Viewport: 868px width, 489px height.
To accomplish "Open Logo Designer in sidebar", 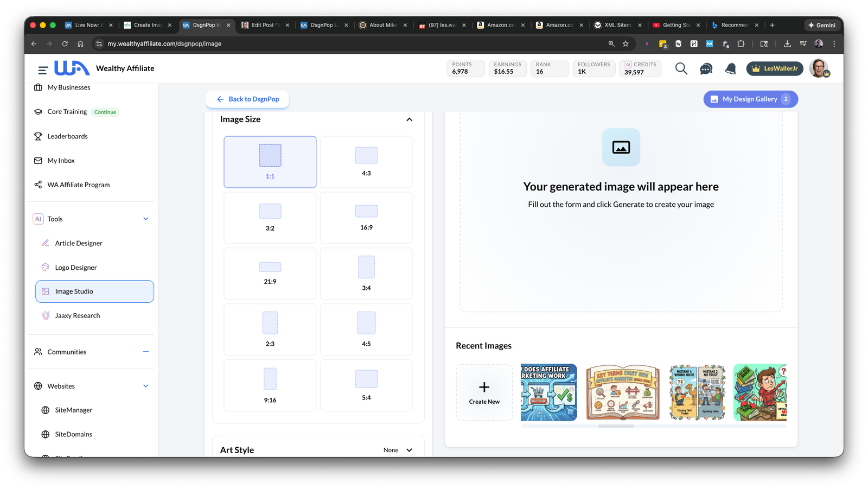I will [x=76, y=268].
